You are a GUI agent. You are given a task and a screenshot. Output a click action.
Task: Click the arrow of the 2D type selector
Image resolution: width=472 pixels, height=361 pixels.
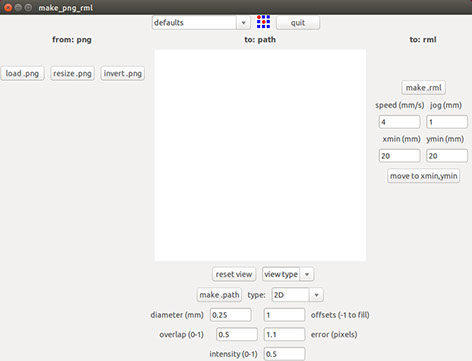pos(316,295)
